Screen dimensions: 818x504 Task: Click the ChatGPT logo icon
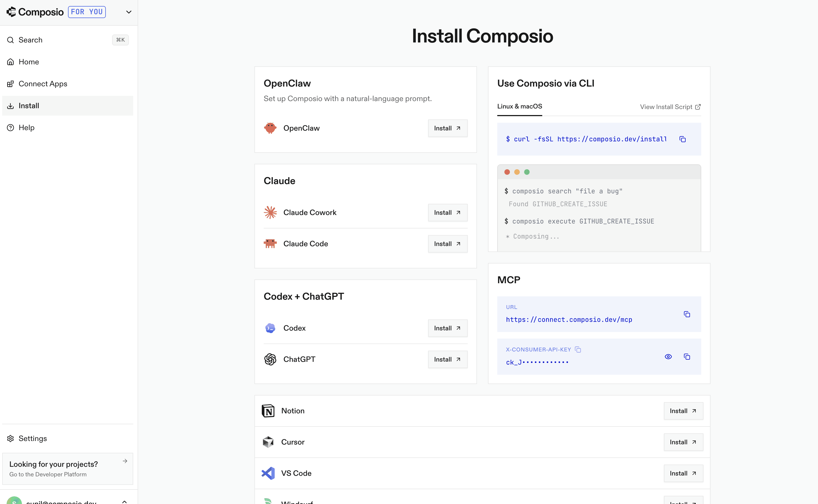pyautogui.click(x=270, y=359)
